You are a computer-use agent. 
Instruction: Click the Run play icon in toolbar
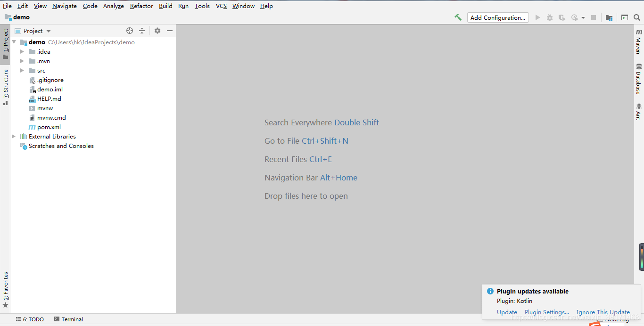[537, 17]
